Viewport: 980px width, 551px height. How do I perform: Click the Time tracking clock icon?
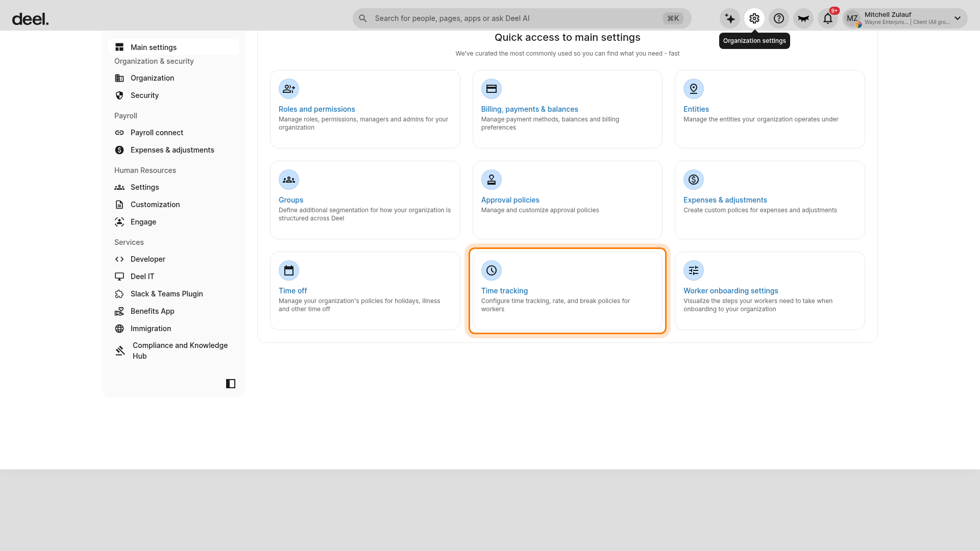[x=492, y=270]
